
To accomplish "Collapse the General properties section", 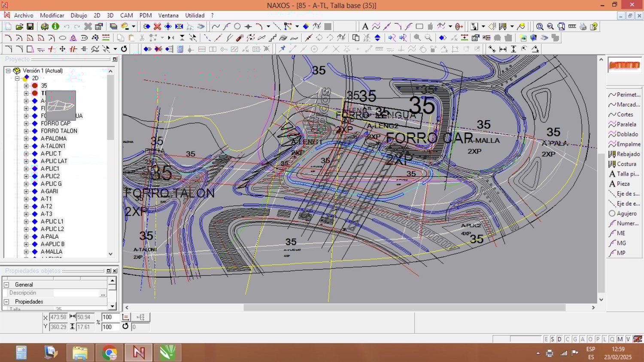I will tap(6, 285).
